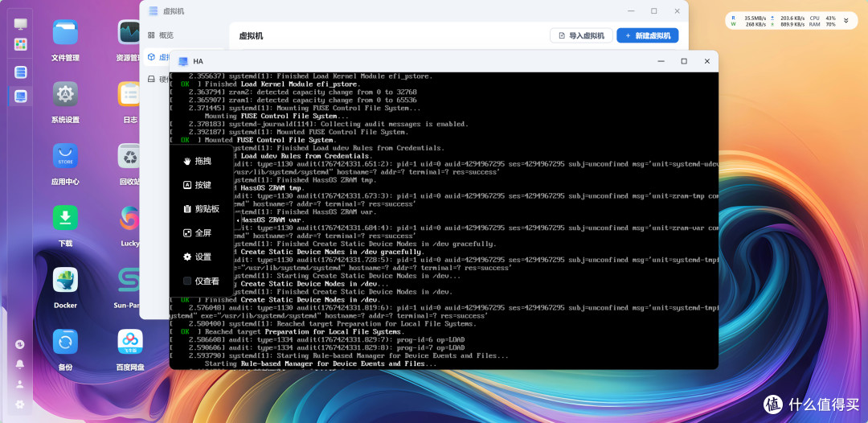Open the settings gear at dock bottom
Viewport: 868px width, 423px height.
tap(20, 405)
